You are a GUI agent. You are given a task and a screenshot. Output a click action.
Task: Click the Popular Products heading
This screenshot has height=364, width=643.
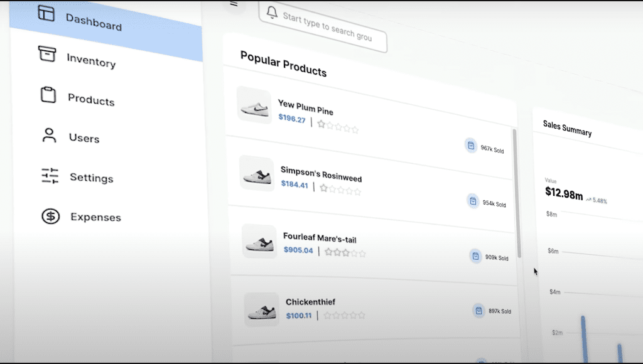click(x=283, y=63)
